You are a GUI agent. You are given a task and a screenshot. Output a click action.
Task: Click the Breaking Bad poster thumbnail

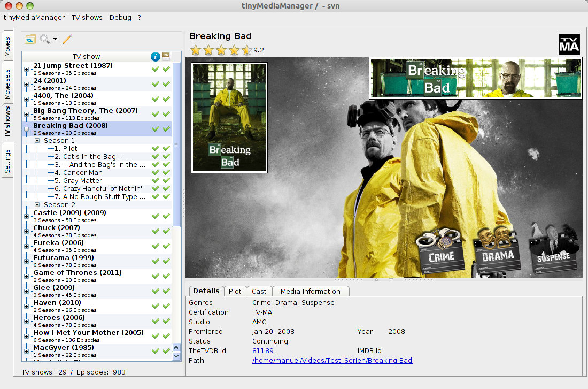[229, 118]
